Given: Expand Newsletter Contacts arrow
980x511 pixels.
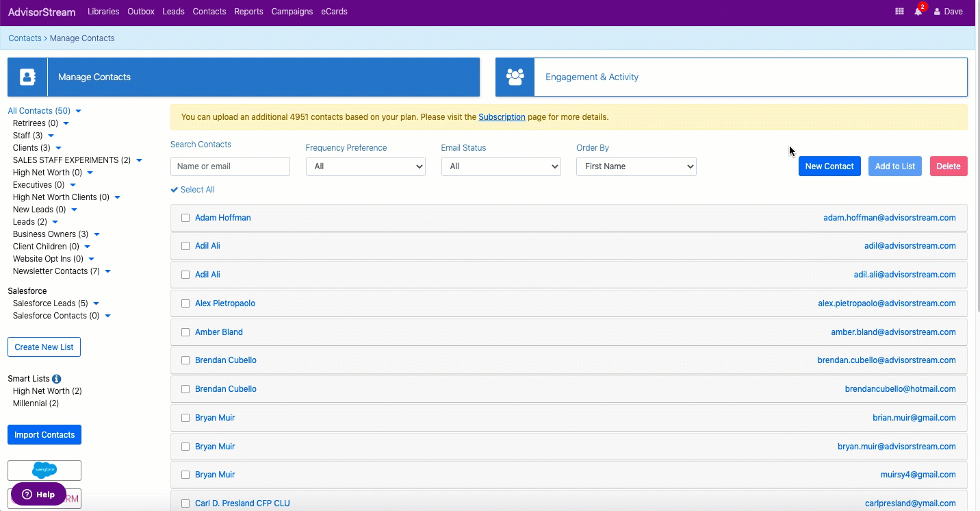Looking at the screenshot, I should click(x=107, y=271).
